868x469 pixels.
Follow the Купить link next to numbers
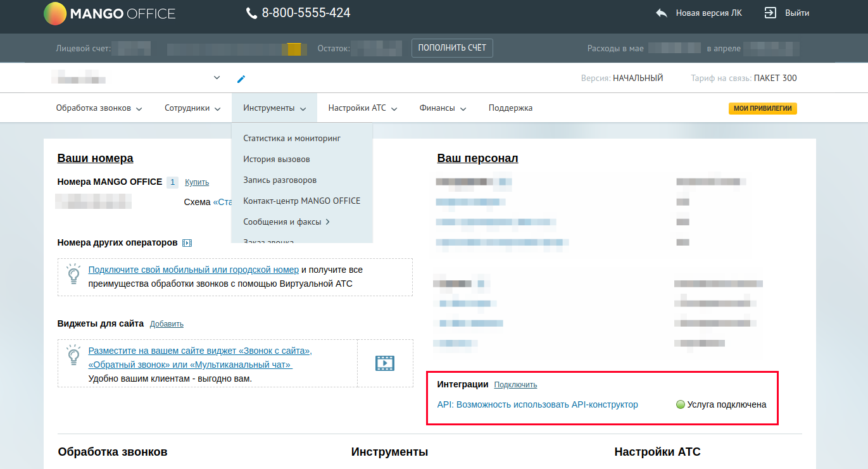197,182
